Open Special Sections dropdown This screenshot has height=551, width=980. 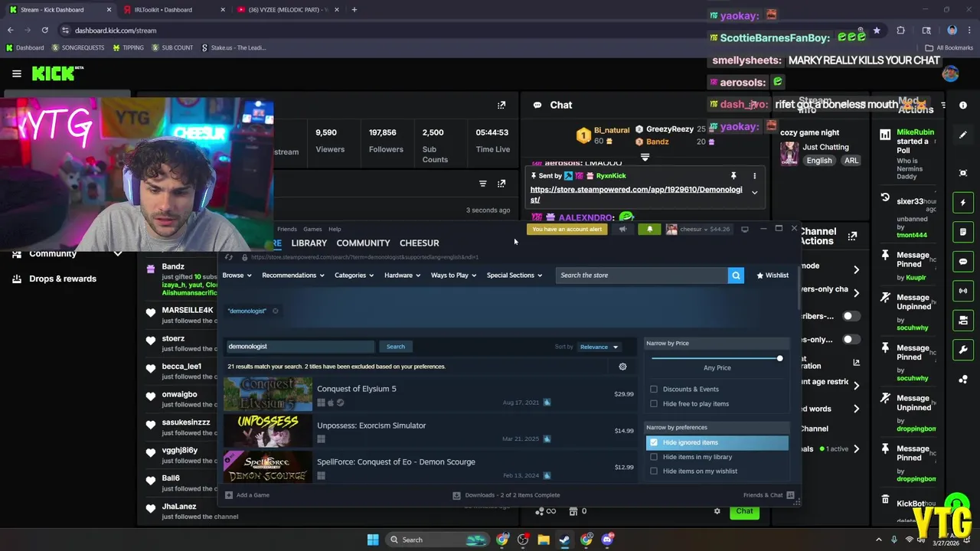514,275
